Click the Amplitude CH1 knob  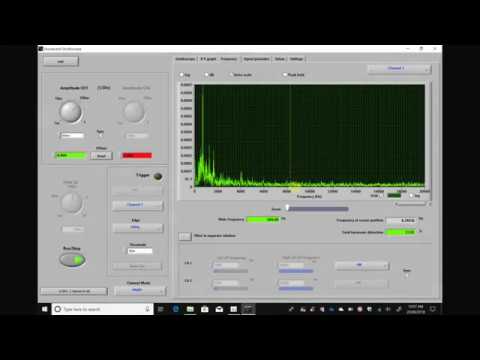click(70, 112)
